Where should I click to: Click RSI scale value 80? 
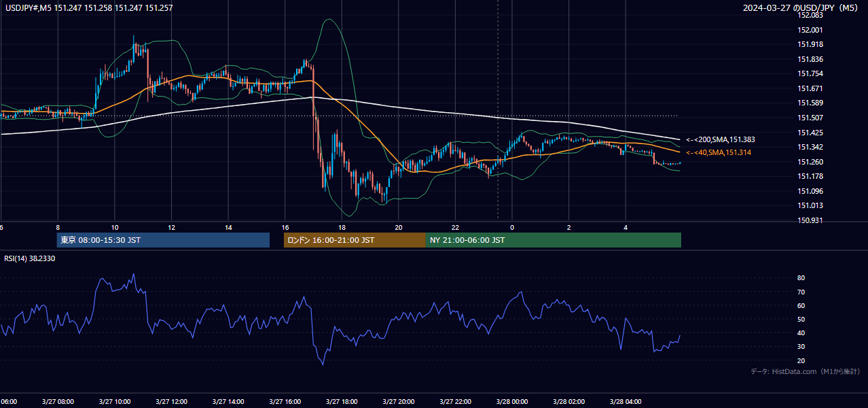pyautogui.click(x=801, y=278)
